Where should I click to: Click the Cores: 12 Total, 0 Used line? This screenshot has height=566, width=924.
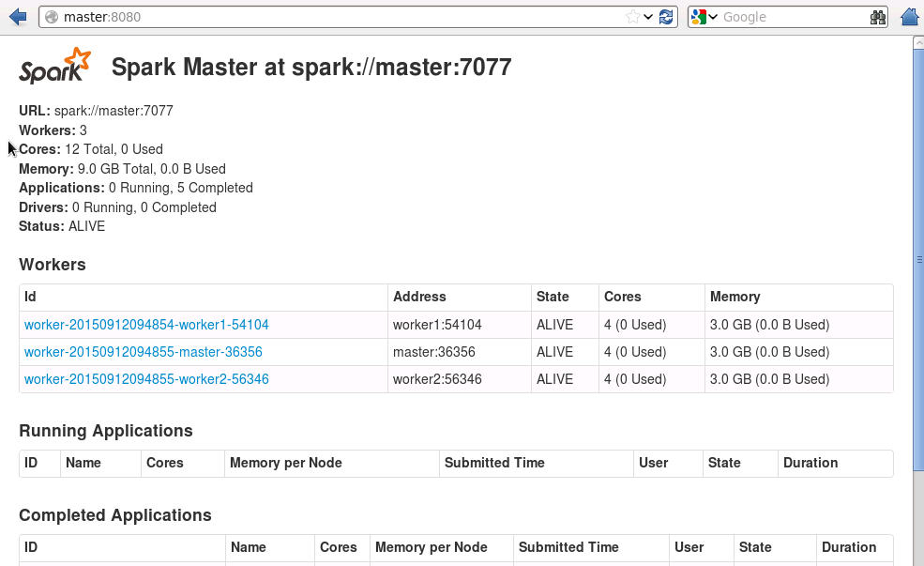coord(91,149)
